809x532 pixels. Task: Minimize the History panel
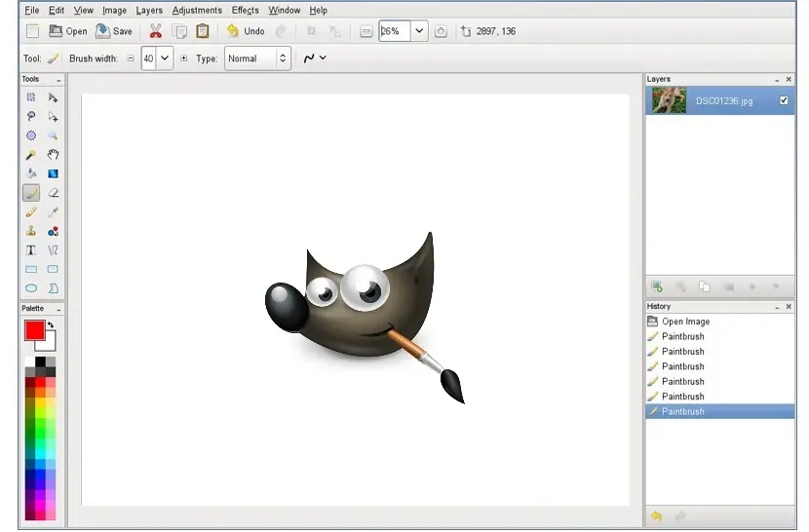[x=777, y=307]
